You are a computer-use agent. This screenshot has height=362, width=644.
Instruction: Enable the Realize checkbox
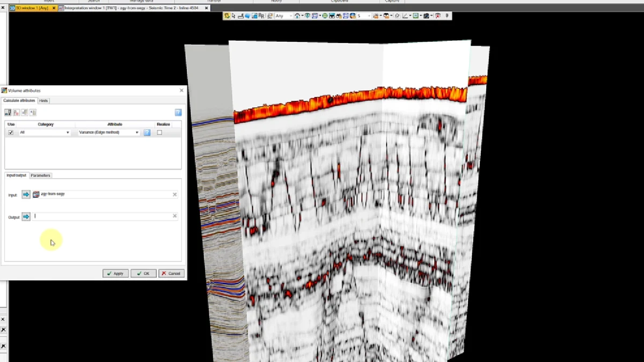pyautogui.click(x=159, y=132)
